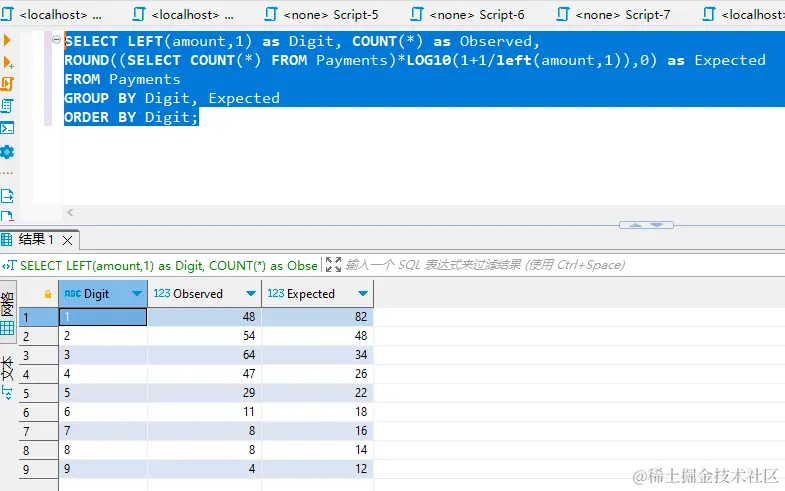Viewport: 785px width, 491px height.
Task: Select the Expected cell with value 14
Action: 317,450
